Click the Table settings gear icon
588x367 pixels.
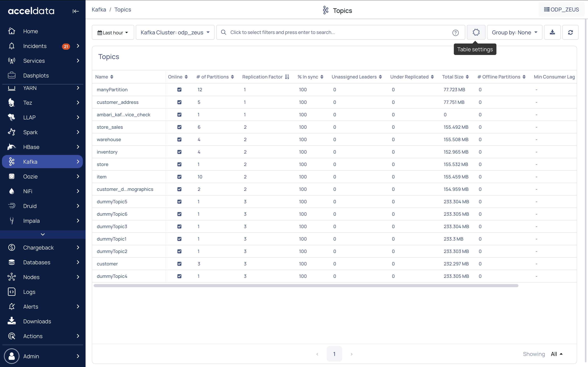point(476,32)
